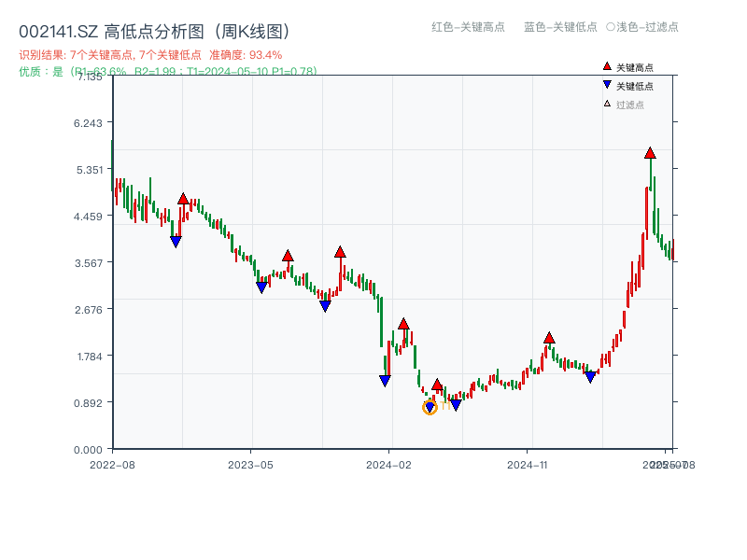This screenshot has height=560, width=747.
Task: Click the orange circle highlight on the low point
Action: coord(430,407)
